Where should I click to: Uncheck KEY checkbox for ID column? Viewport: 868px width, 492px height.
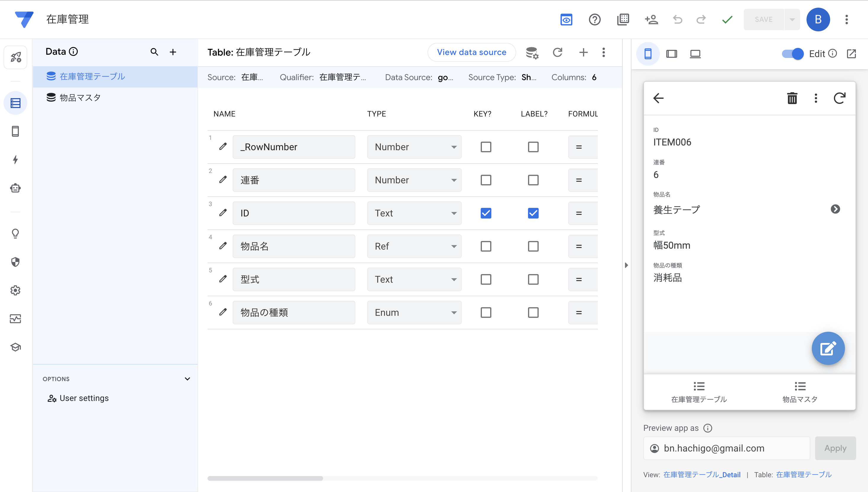point(485,213)
